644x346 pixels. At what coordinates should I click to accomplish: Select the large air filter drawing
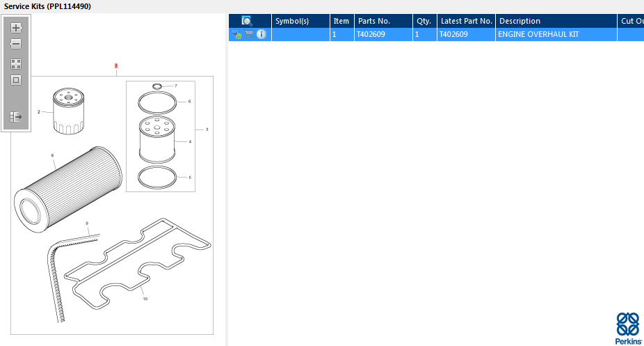coord(68,189)
